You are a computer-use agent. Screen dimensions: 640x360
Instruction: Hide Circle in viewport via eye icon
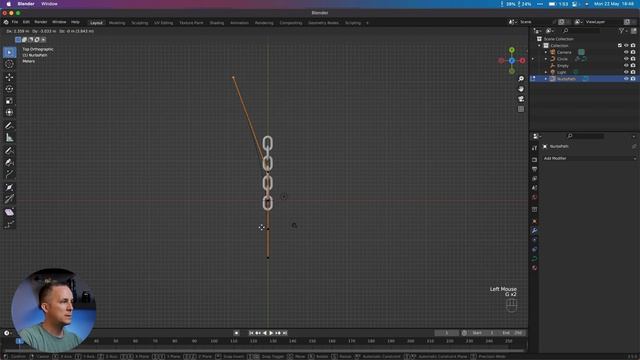626,59
